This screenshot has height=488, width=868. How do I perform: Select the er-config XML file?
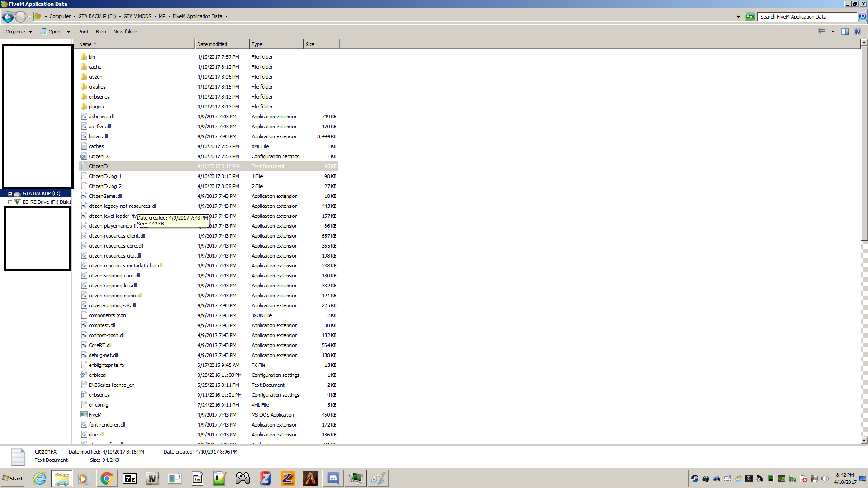tap(98, 405)
